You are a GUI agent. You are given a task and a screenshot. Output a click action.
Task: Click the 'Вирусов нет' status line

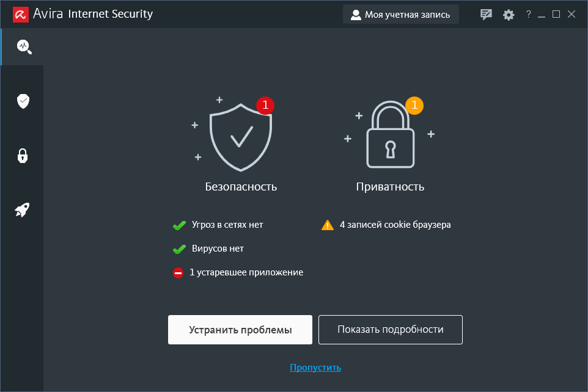tap(218, 249)
